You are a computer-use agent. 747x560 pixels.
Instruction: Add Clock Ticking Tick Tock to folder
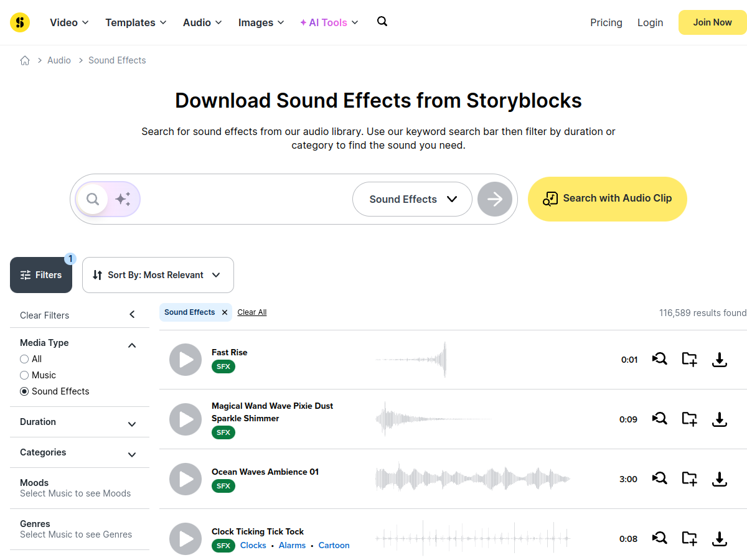point(689,539)
